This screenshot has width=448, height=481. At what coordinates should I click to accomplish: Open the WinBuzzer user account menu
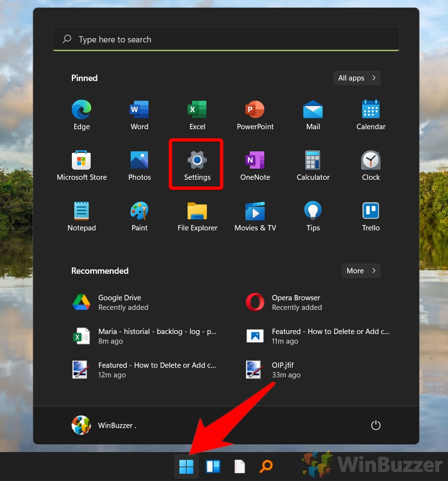[x=104, y=425]
